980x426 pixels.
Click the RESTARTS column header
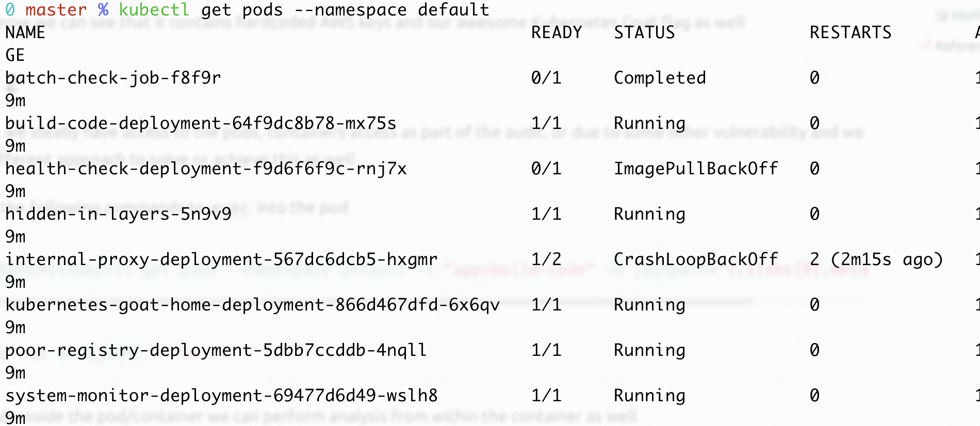(x=851, y=32)
